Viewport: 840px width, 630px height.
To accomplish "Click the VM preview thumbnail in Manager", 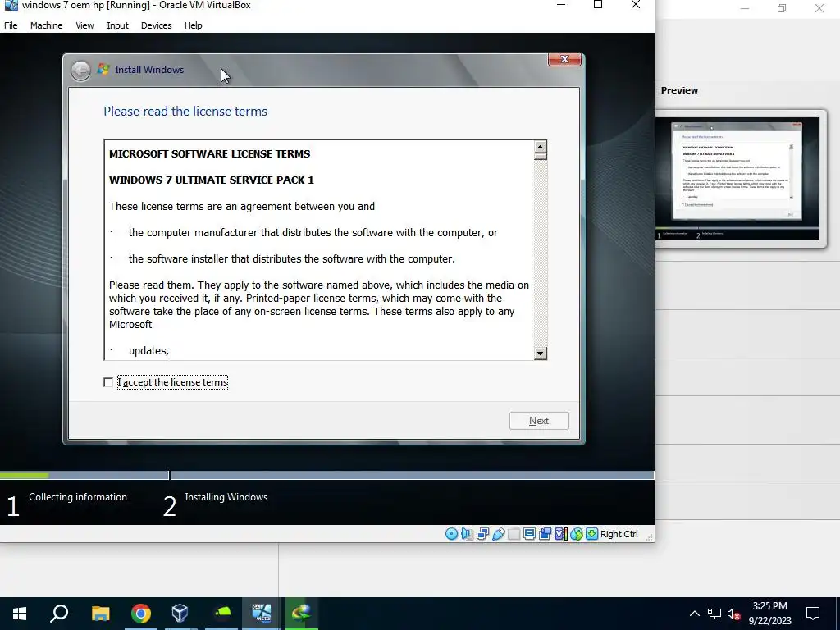I will click(737, 178).
